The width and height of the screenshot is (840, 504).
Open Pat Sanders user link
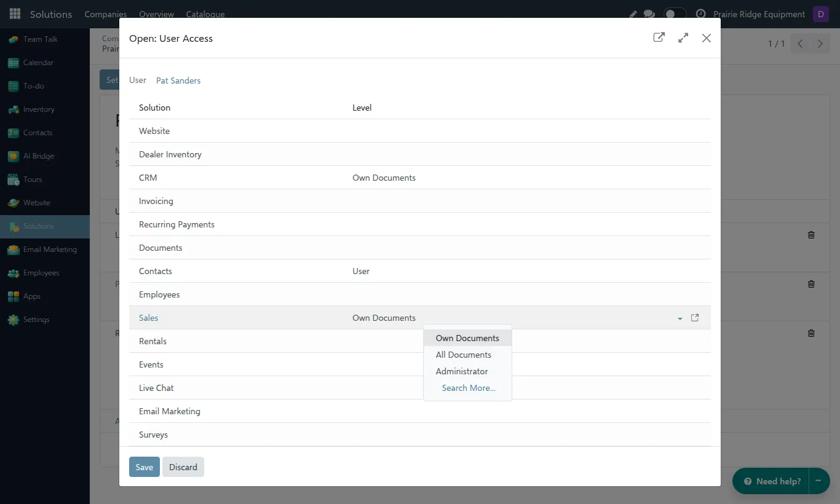click(x=178, y=81)
